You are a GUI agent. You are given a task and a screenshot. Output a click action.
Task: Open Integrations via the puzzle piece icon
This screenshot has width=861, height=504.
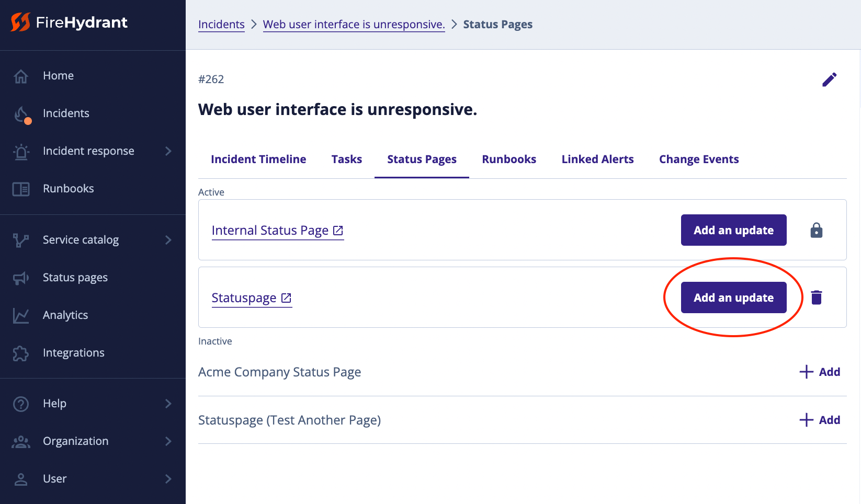(x=21, y=353)
